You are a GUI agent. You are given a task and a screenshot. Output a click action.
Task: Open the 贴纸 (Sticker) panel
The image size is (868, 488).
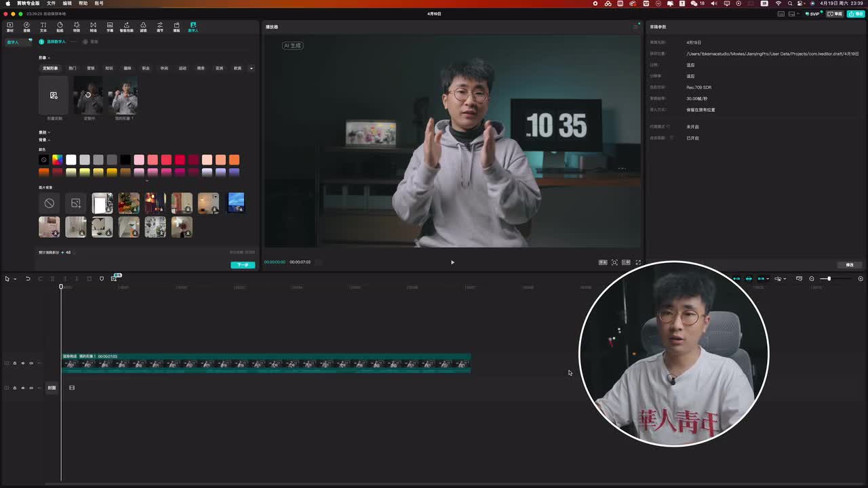[60, 27]
